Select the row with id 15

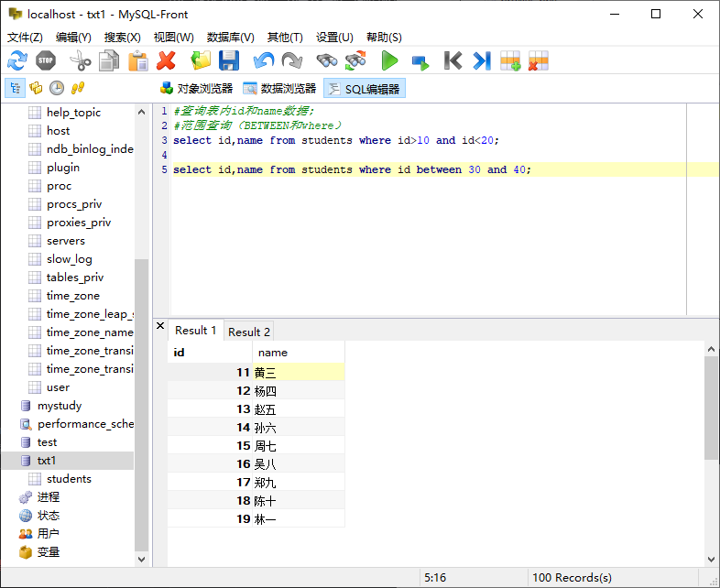tap(256, 446)
